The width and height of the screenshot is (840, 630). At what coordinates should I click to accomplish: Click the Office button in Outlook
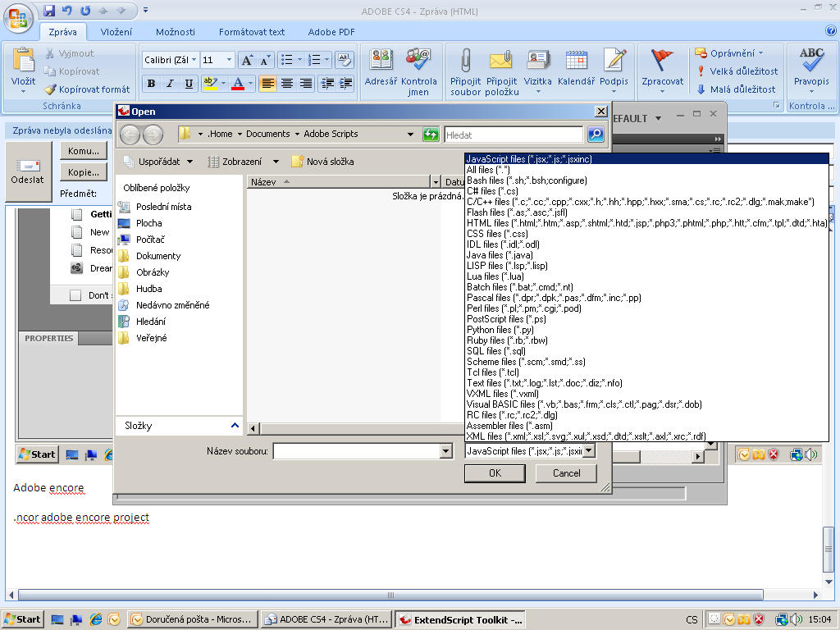(x=18, y=18)
